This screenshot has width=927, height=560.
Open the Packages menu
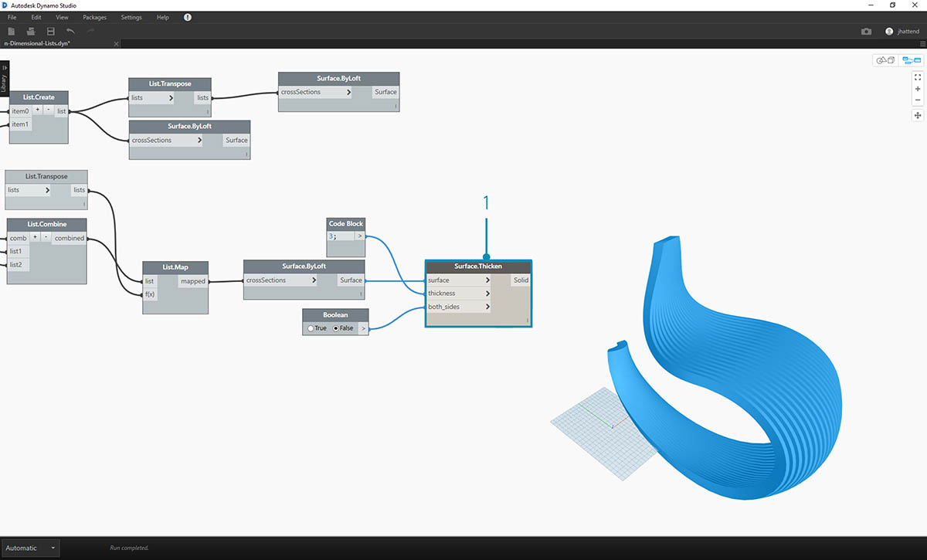point(94,17)
